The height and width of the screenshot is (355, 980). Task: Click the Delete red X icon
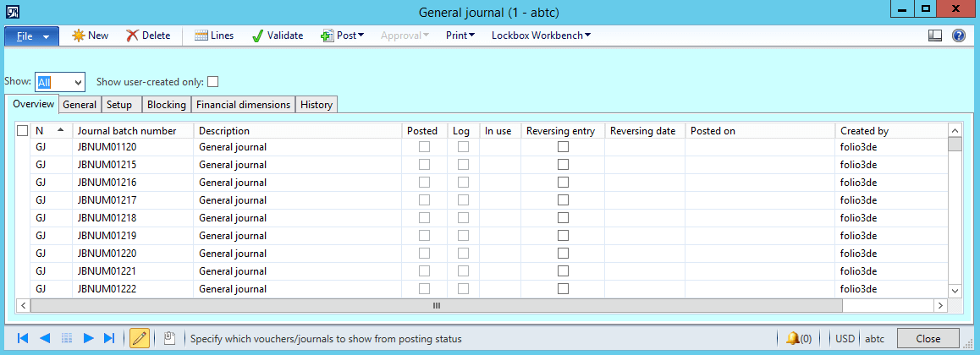point(133,35)
